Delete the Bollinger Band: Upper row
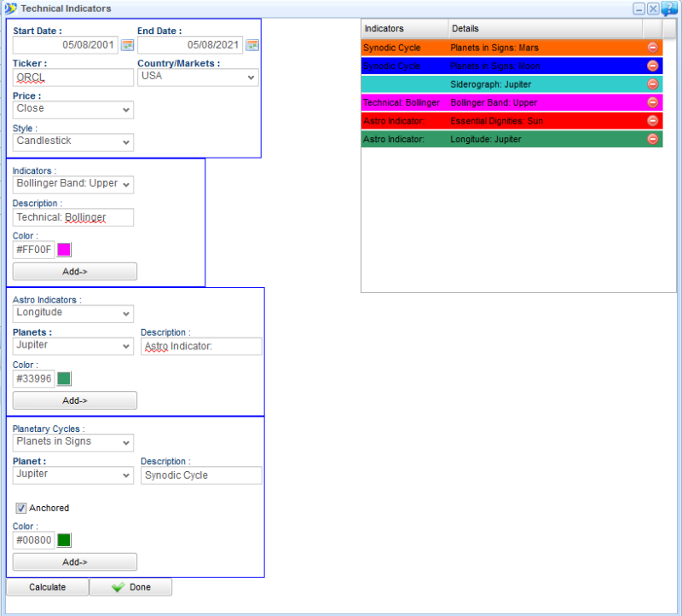The height and width of the screenshot is (616, 682). pyautogui.click(x=653, y=102)
